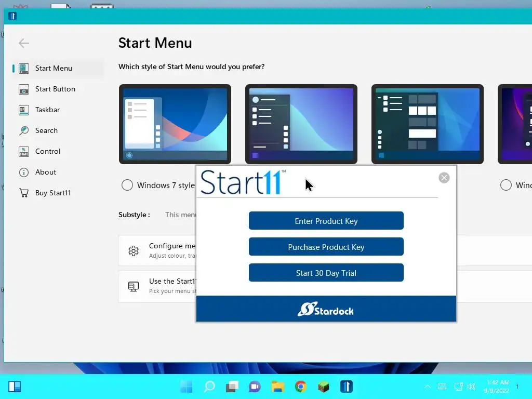Click the Use the Start11 menu monitor icon
Screen dimensions: 532x399
pyautogui.click(x=134, y=286)
